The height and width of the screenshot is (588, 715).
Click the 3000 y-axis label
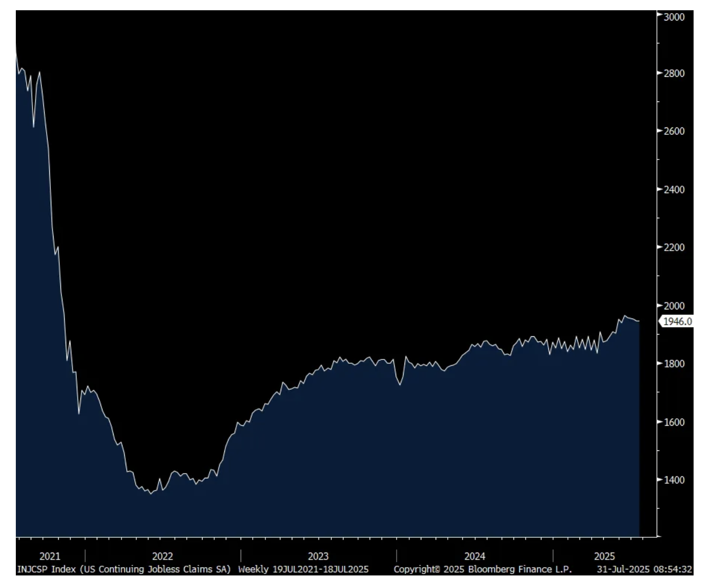pyautogui.click(x=674, y=17)
